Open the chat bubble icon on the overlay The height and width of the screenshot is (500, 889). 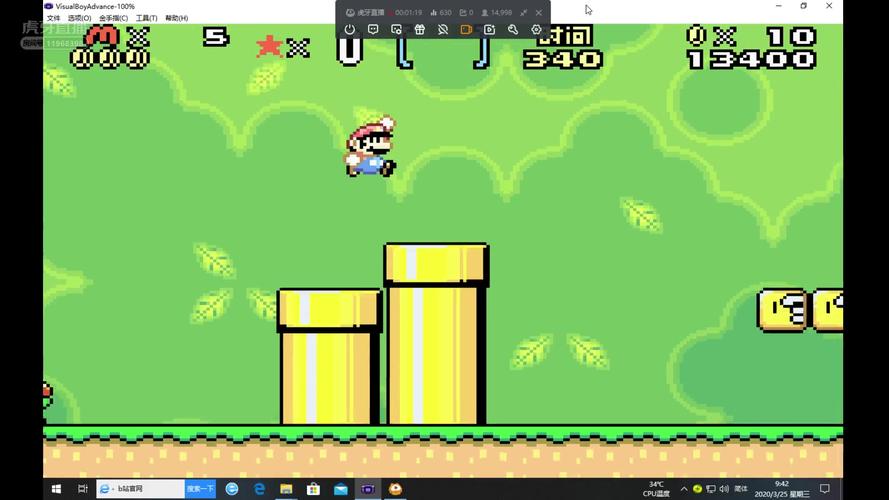coord(373,29)
